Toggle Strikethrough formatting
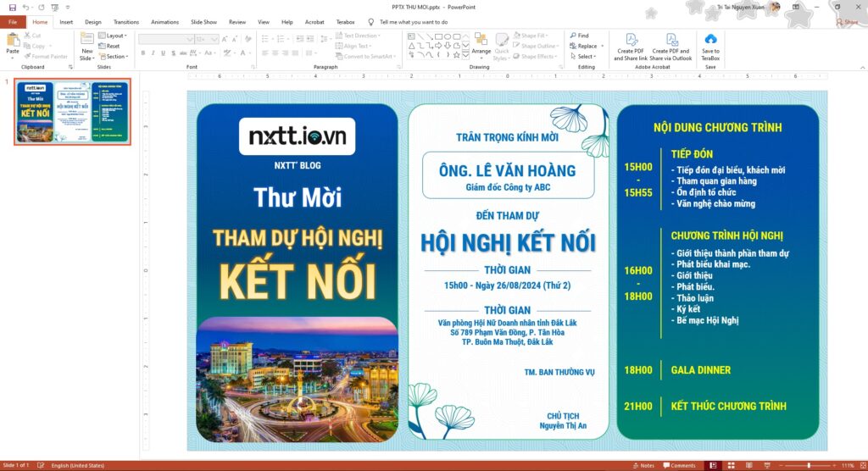868x471 pixels. (183, 53)
